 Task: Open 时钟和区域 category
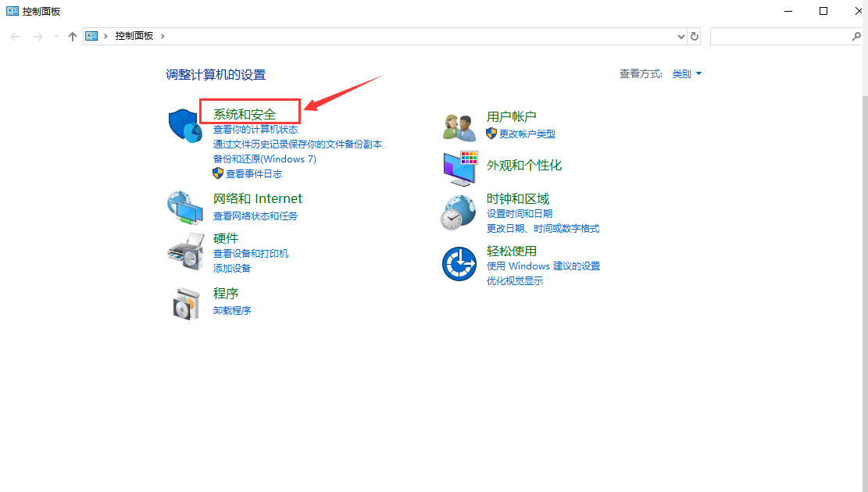518,198
